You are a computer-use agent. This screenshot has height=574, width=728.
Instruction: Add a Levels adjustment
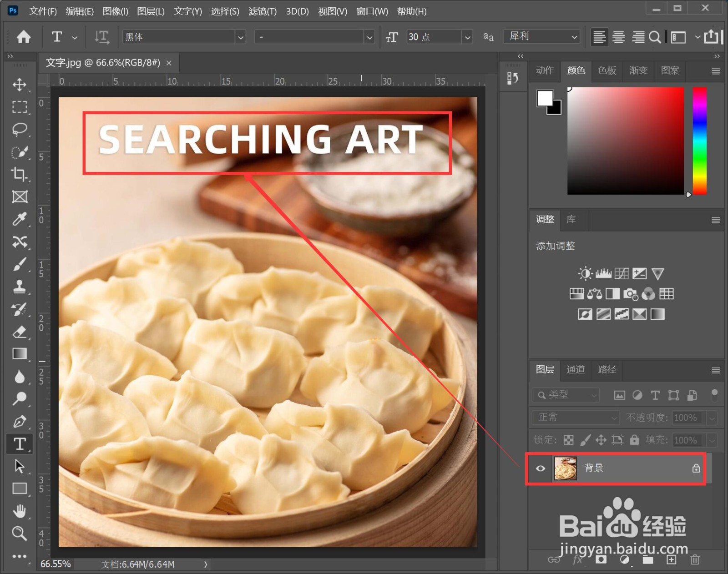pyautogui.click(x=603, y=273)
